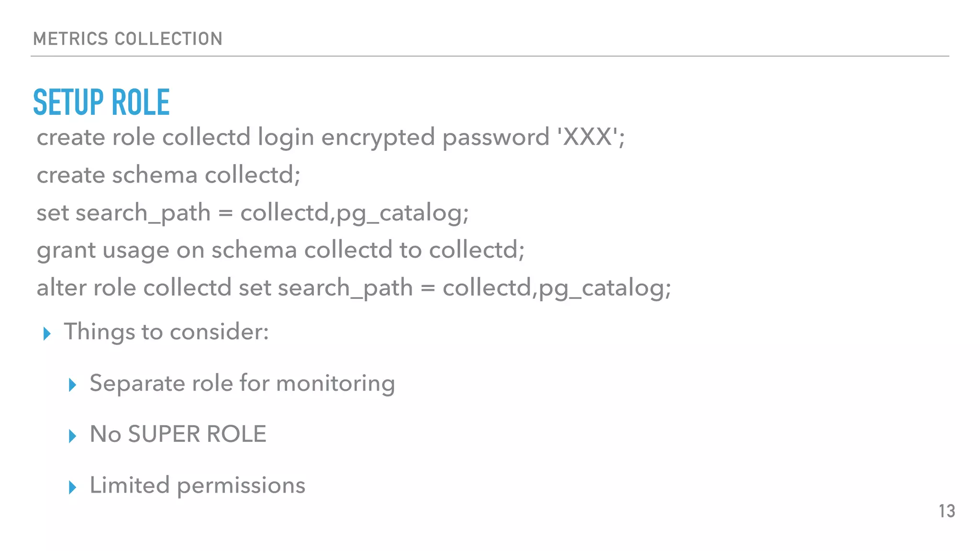Click the blue arrow beside Things to consider
980x551 pixels.
point(47,333)
